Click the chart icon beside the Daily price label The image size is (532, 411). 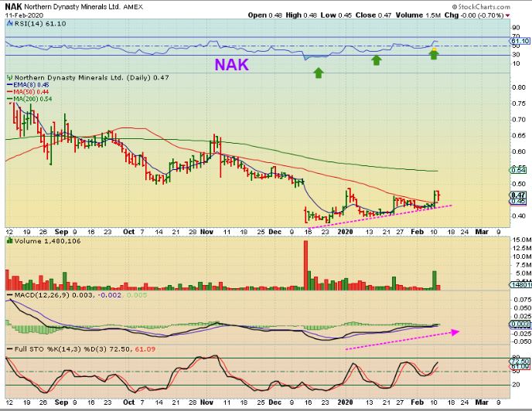click(10, 78)
